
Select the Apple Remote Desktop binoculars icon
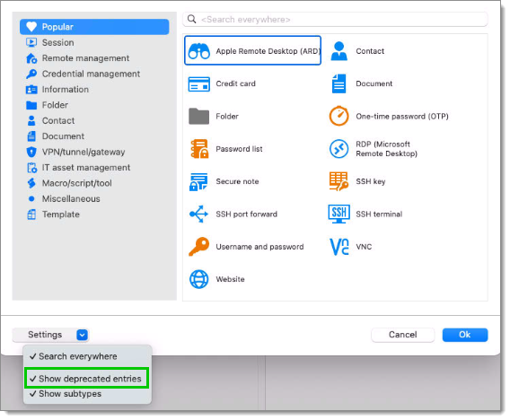(x=198, y=51)
